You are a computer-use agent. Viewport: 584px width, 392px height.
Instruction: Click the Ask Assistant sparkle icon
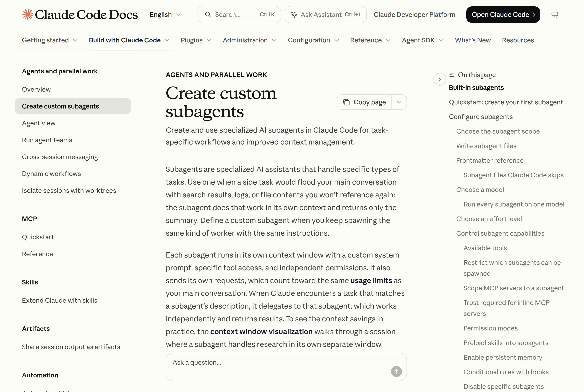click(x=294, y=15)
